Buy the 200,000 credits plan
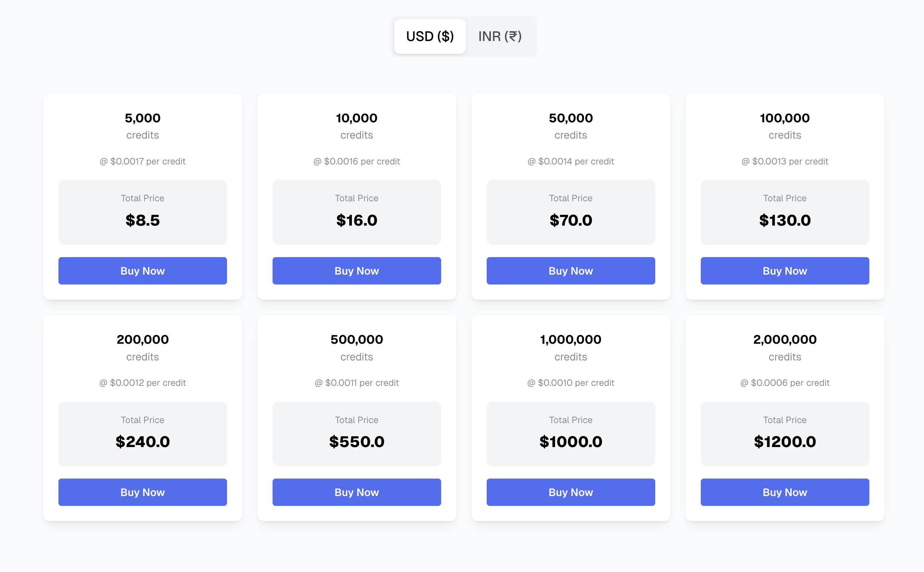Image resolution: width=924 pixels, height=572 pixels. [142, 492]
